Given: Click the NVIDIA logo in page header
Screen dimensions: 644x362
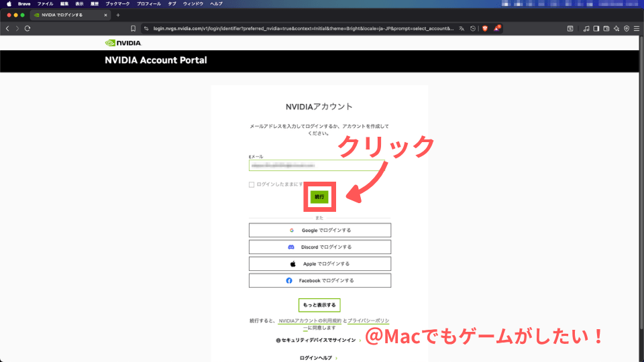Looking at the screenshot, I should pyautogui.click(x=123, y=44).
